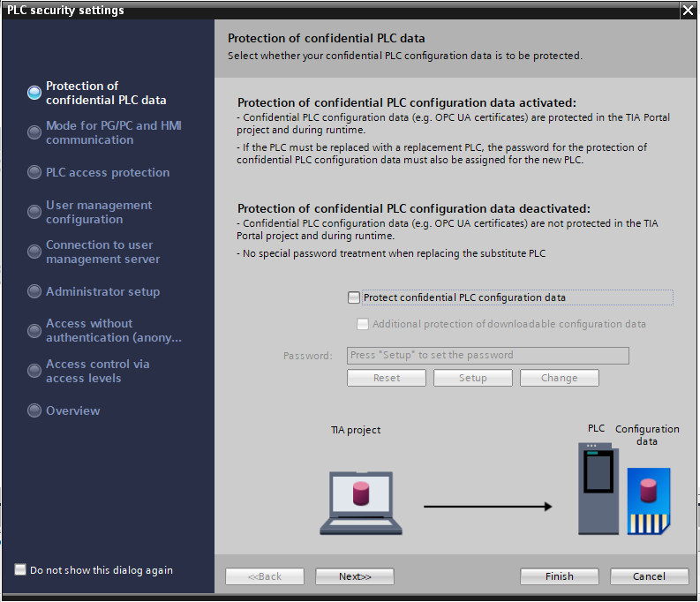Click the PLC security settings title bar

click(339, 10)
